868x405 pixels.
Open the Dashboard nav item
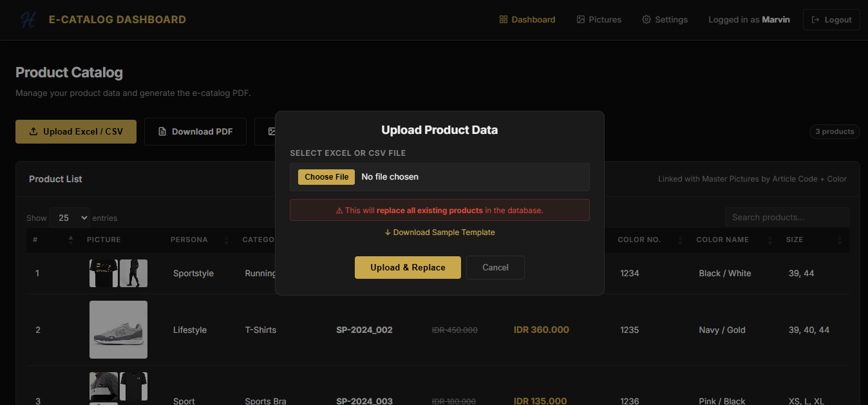pyautogui.click(x=527, y=20)
